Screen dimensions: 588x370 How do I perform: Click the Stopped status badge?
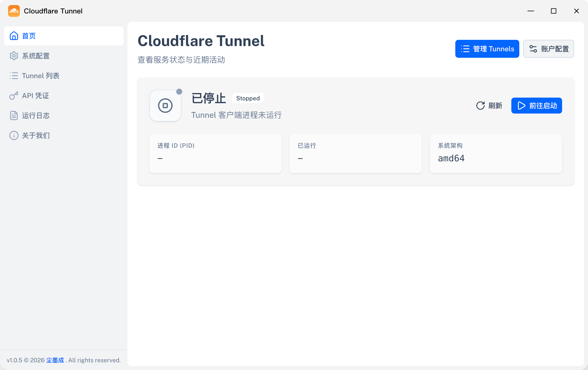click(248, 98)
